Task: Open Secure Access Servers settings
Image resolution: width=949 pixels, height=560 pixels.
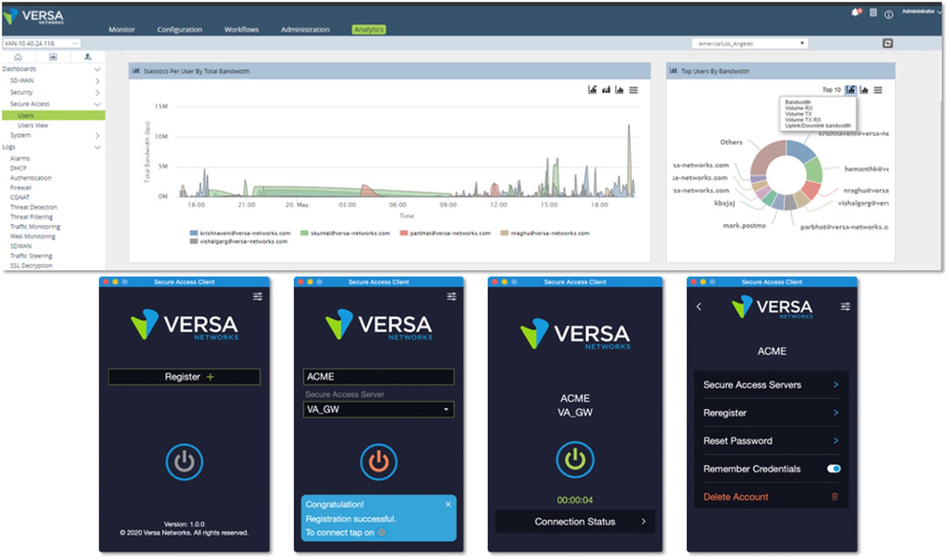Action: pos(771,385)
